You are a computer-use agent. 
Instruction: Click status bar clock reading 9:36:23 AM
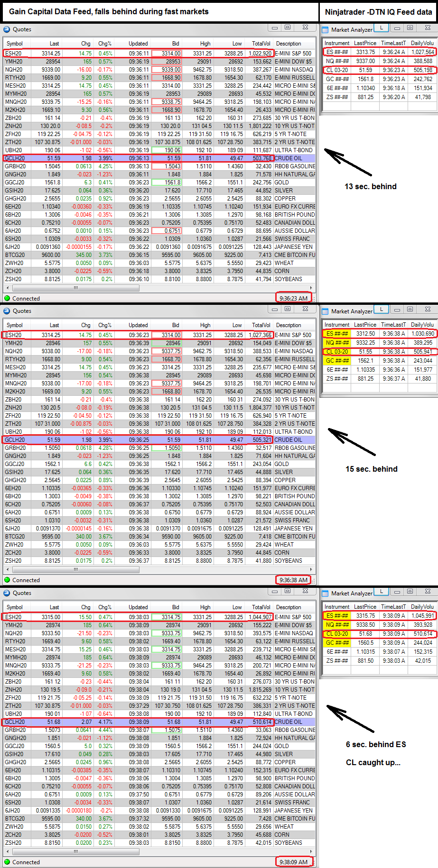(293, 298)
